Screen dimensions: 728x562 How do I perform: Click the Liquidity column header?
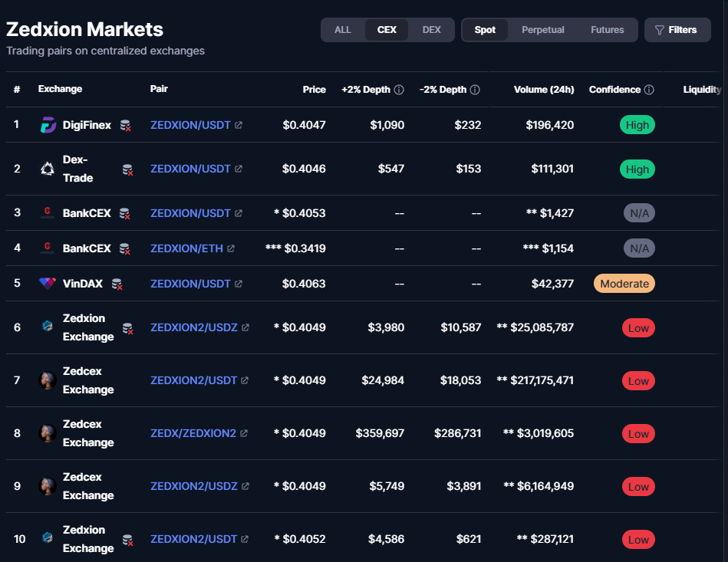702,90
